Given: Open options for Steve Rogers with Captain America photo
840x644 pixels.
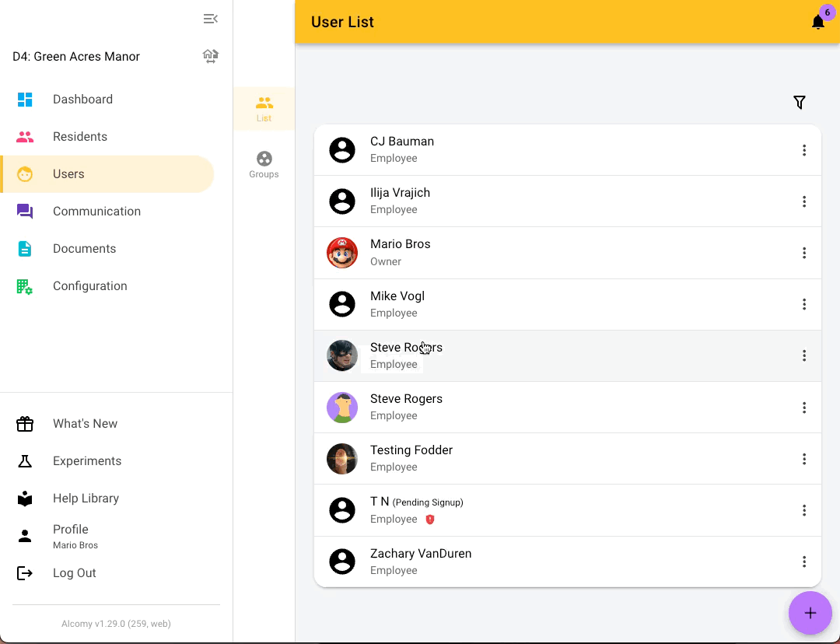Looking at the screenshot, I should tap(804, 355).
